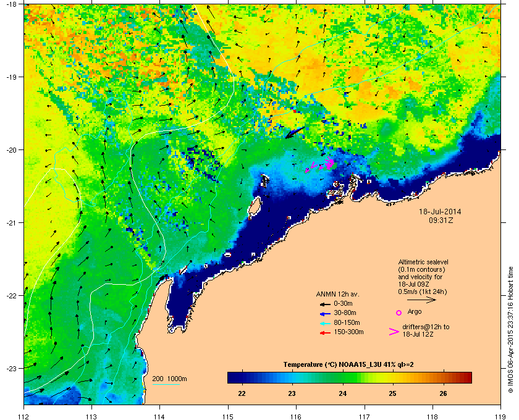Image resolution: width=519 pixels, height=420 pixels.
Task: Click the 0.5m/s velocity scale arrow
Action: coord(421,300)
